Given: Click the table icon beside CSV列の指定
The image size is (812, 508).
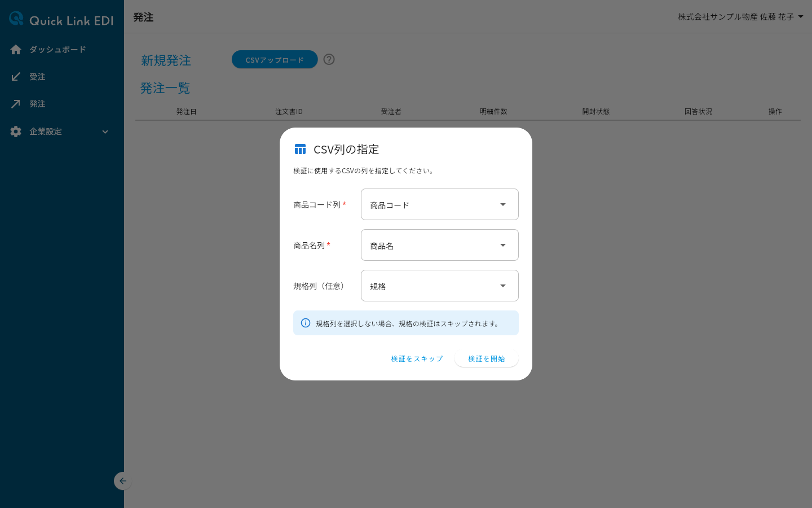Looking at the screenshot, I should coord(300,149).
